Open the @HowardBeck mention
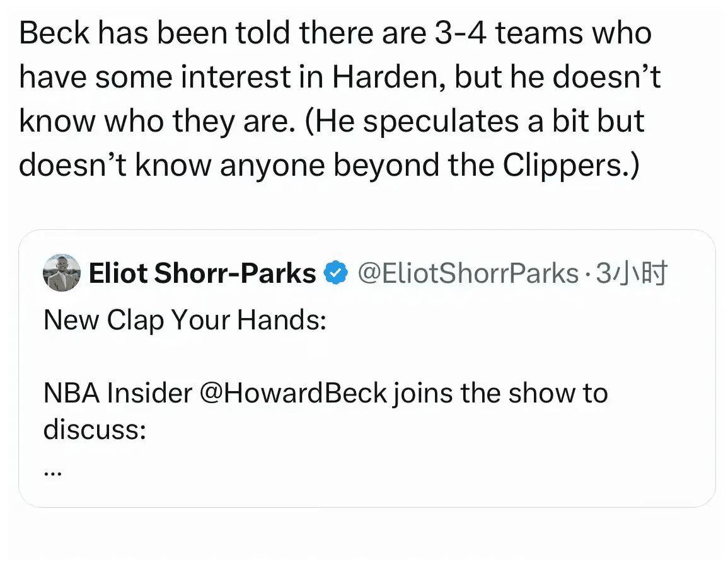Viewport: 728px width, 565px height. pos(293,393)
